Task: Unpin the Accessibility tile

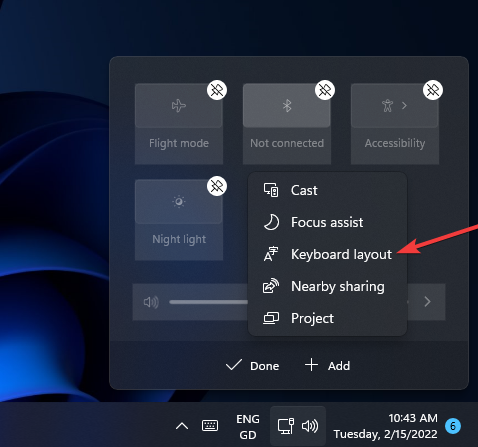Action: (433, 90)
